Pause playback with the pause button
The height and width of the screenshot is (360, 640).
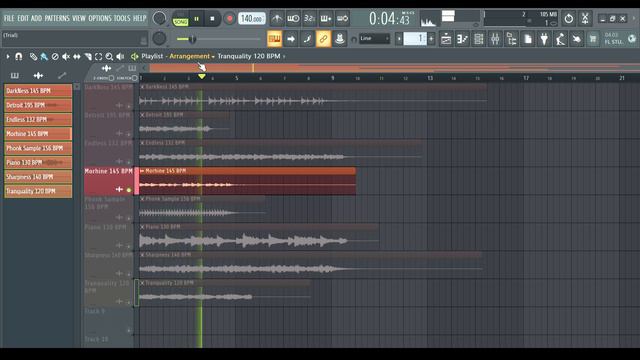pos(196,19)
